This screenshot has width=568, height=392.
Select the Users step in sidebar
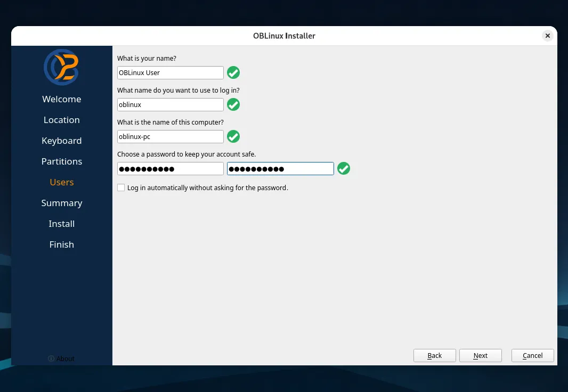[62, 182]
